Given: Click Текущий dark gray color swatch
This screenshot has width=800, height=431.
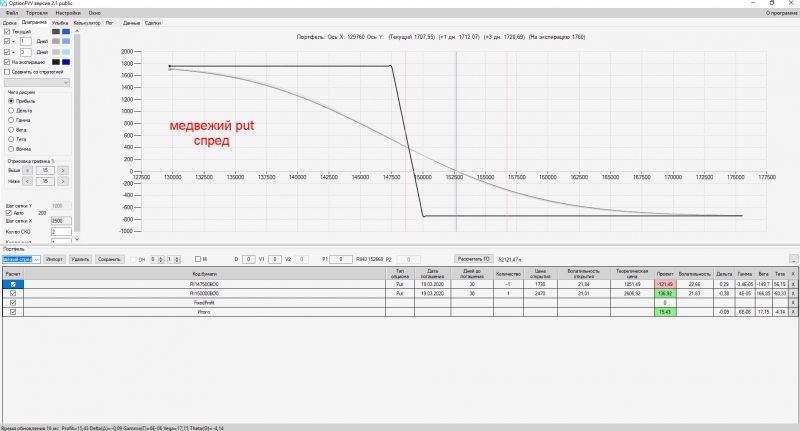Looking at the screenshot, I should click(56, 32).
